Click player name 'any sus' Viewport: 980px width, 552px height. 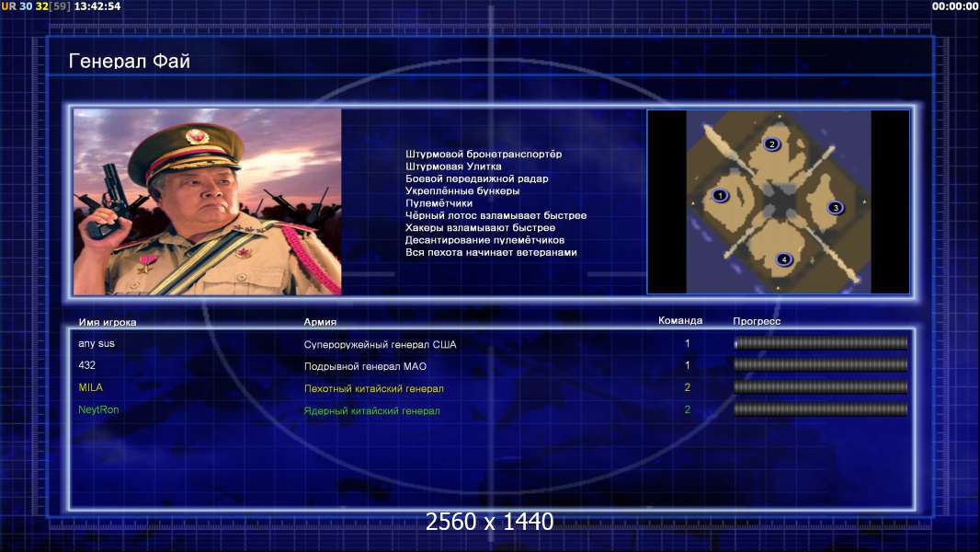click(97, 344)
